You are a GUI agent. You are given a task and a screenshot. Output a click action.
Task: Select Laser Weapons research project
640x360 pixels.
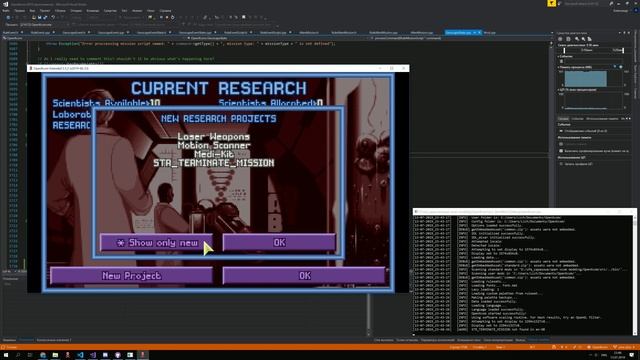coord(213,137)
